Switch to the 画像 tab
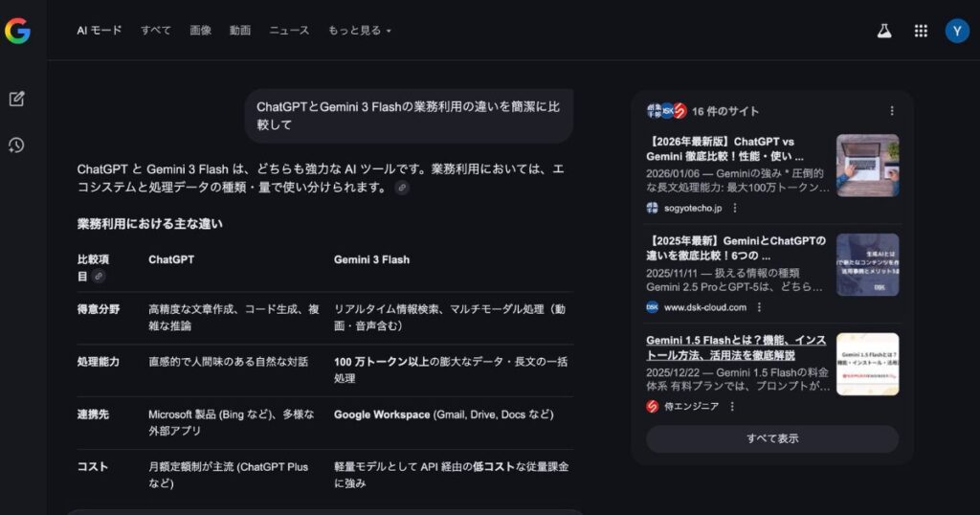 click(201, 31)
